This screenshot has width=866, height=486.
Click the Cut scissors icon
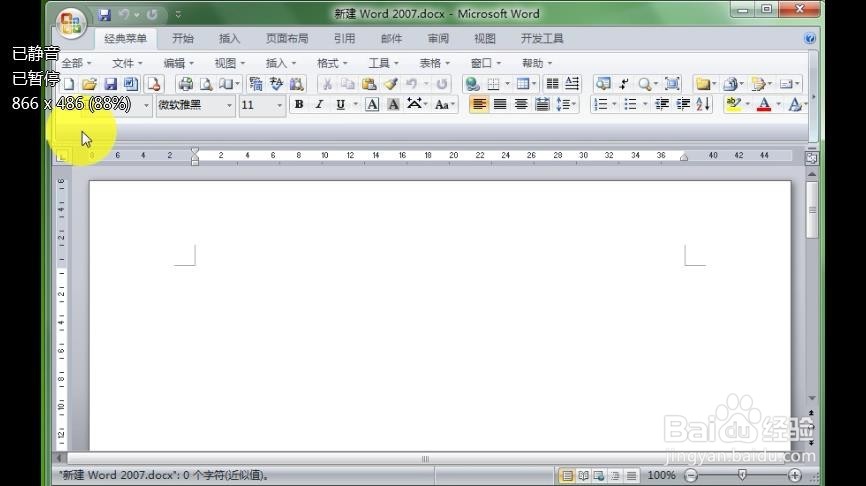327,84
